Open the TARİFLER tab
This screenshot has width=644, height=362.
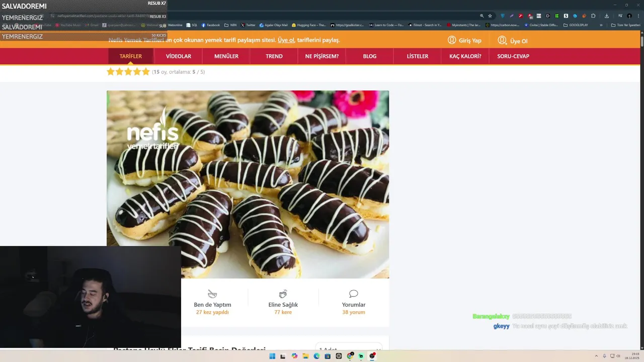(131, 56)
